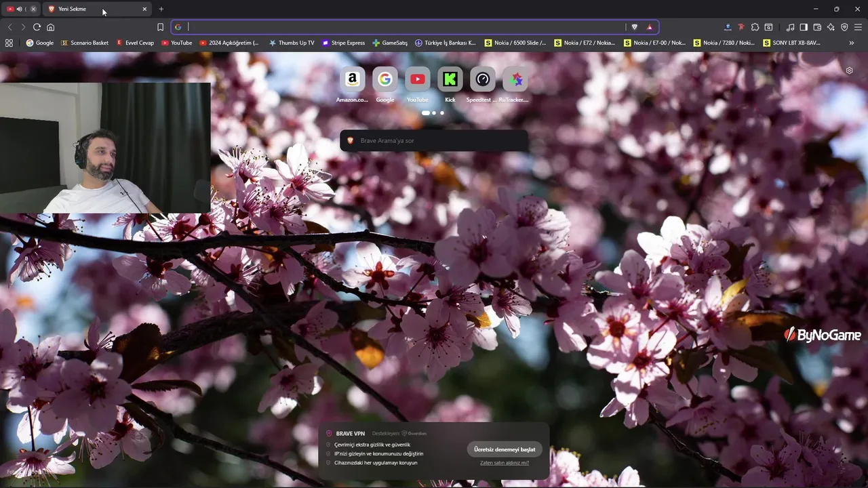Restore down the browser window
This screenshot has height=488, width=868.
coord(836,9)
